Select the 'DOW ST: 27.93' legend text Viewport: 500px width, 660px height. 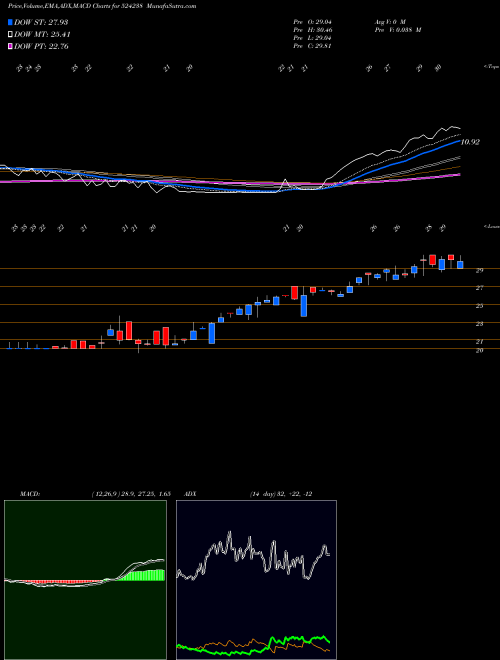tap(41, 22)
